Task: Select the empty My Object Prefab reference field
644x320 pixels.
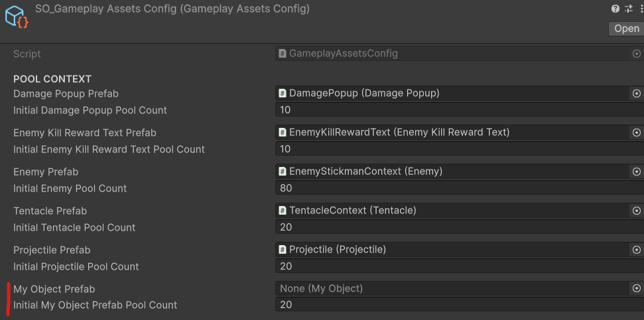Action: [x=451, y=289]
